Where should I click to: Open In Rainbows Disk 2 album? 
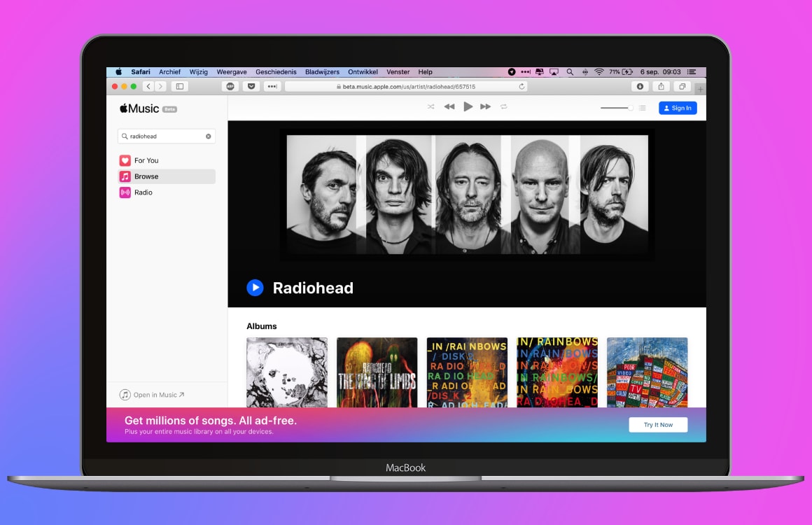click(467, 372)
